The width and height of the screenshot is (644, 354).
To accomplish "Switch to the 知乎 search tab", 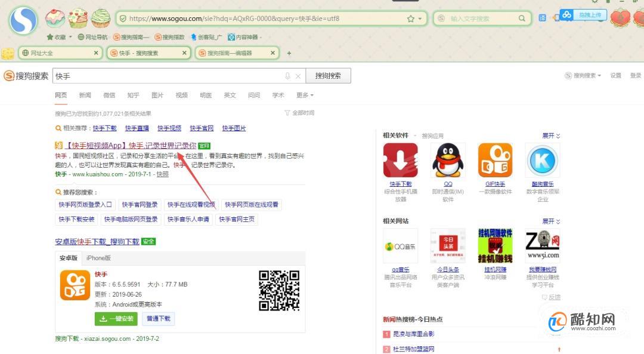I will click(x=133, y=96).
